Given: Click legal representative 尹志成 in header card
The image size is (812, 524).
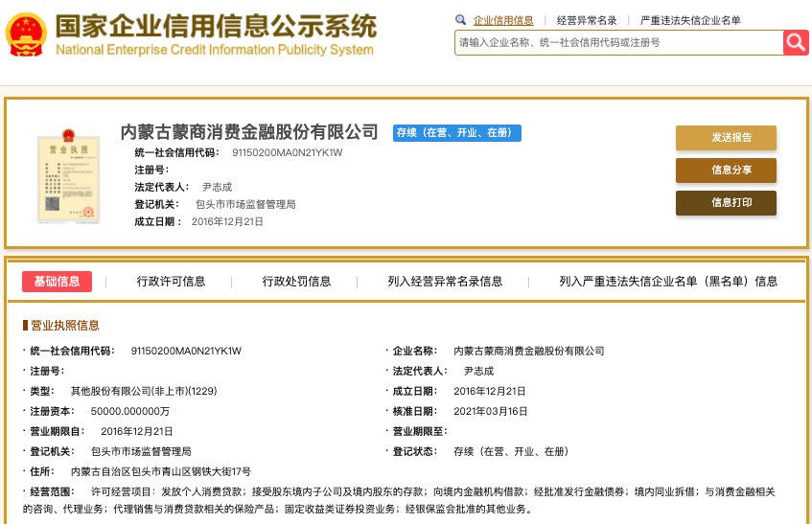Looking at the screenshot, I should click(217, 187).
